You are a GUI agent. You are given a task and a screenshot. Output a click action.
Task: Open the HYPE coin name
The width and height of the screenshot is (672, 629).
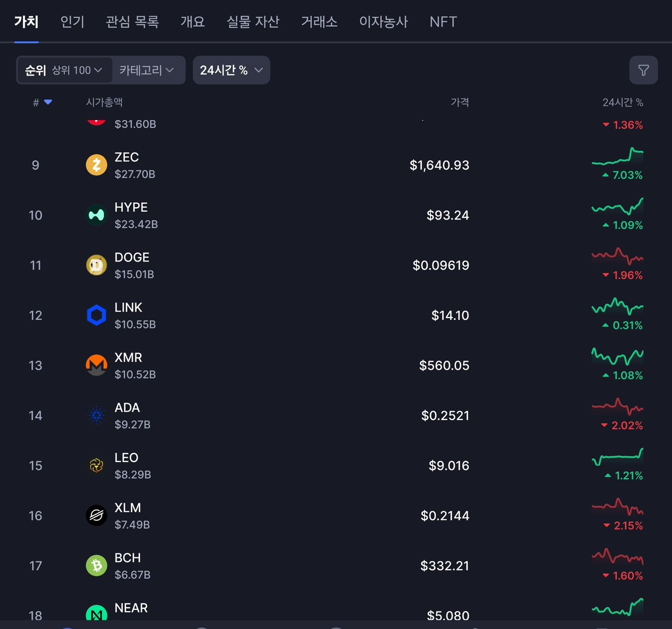[131, 207]
